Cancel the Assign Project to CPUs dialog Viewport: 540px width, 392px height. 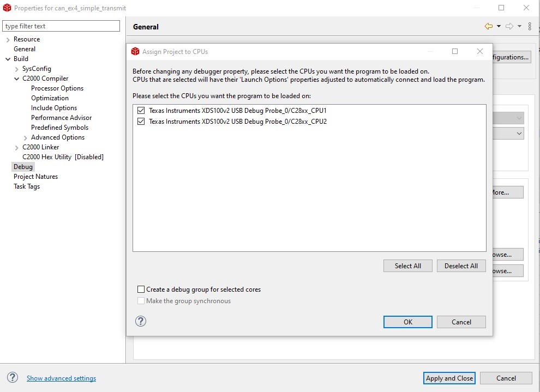(461, 322)
